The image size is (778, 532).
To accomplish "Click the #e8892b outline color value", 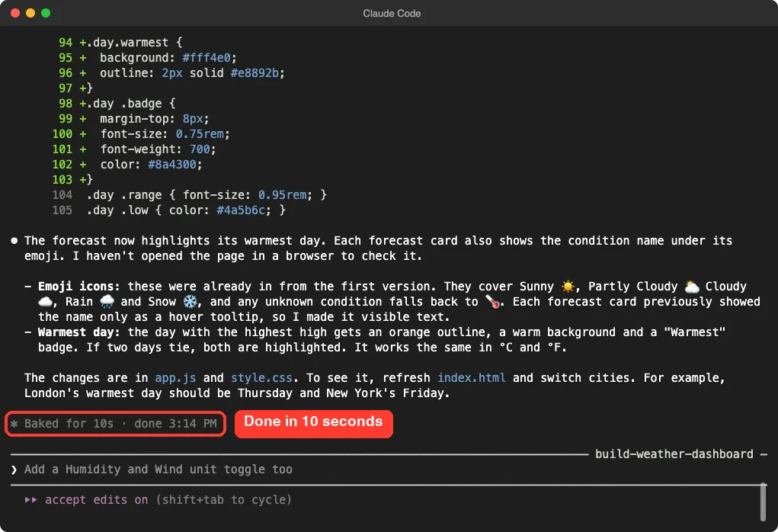I will pyautogui.click(x=255, y=73).
